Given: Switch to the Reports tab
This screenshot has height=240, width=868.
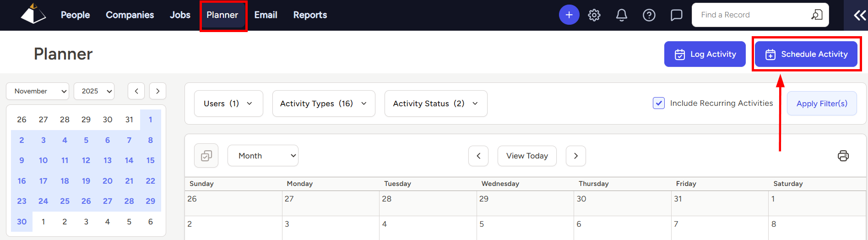Looking at the screenshot, I should coord(310,15).
